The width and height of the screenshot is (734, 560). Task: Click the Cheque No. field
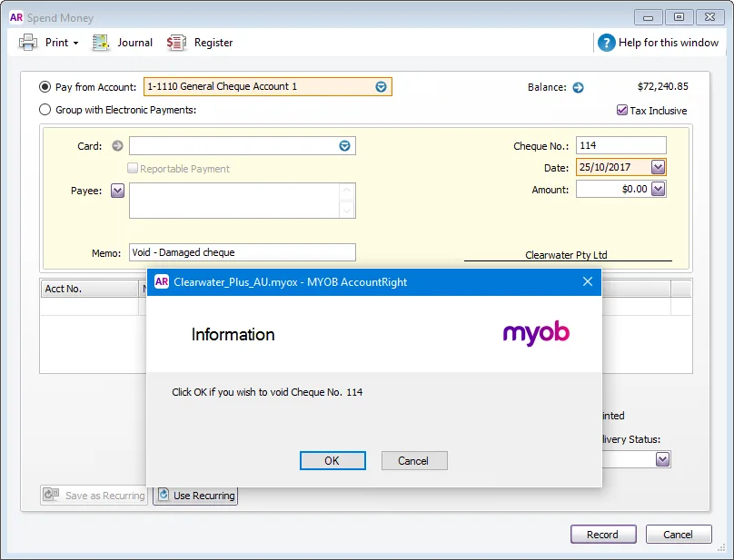click(620, 145)
